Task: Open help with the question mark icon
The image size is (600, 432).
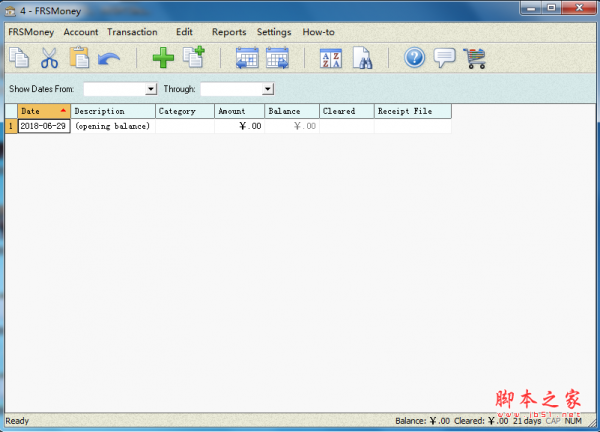Action: 415,58
